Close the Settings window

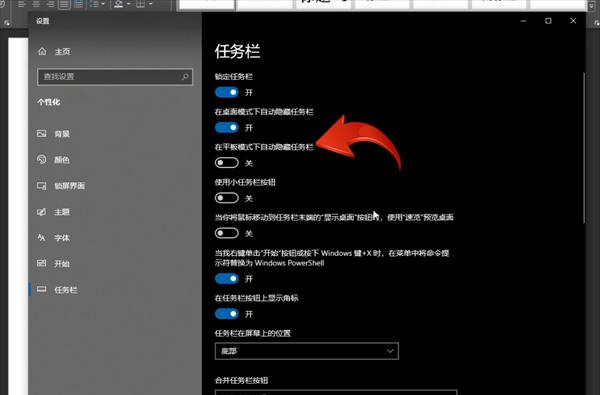(573, 21)
